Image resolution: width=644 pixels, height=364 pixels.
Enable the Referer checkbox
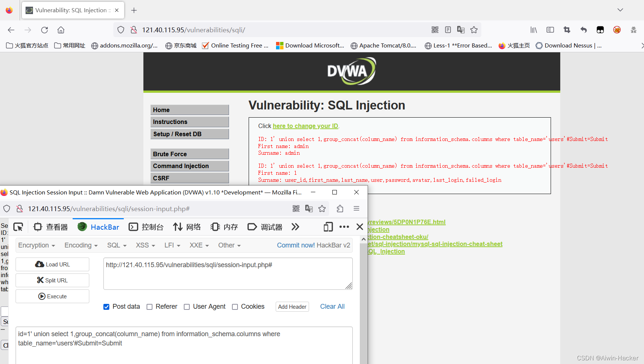pyautogui.click(x=150, y=307)
